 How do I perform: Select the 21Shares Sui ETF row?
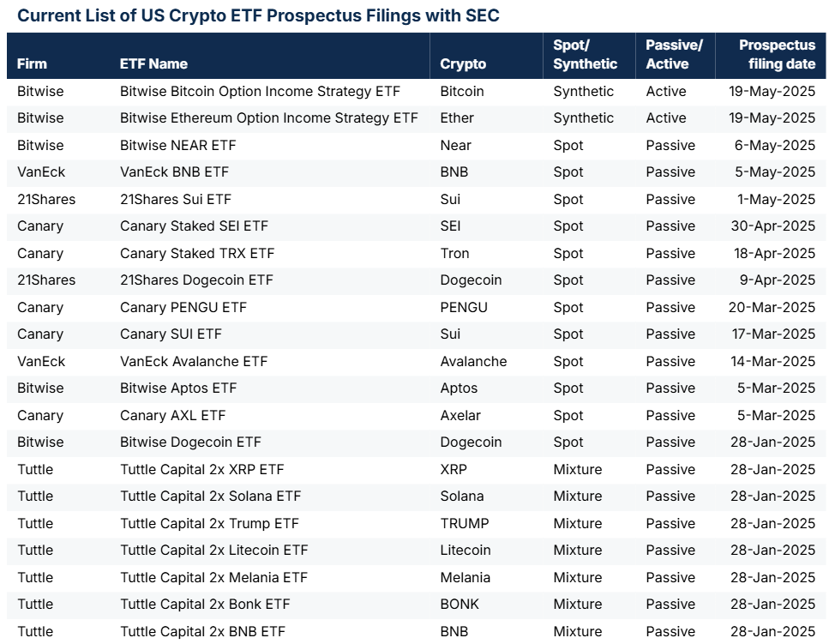tap(416, 199)
